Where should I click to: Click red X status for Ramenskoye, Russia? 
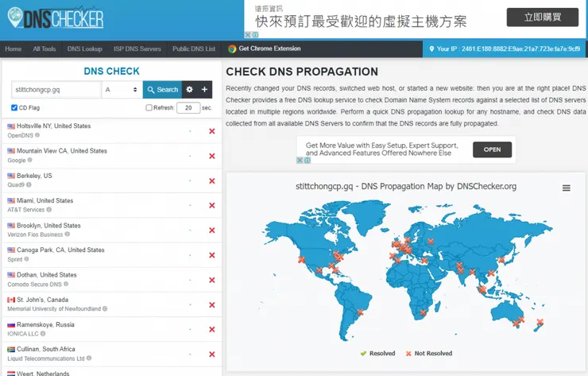(212, 329)
